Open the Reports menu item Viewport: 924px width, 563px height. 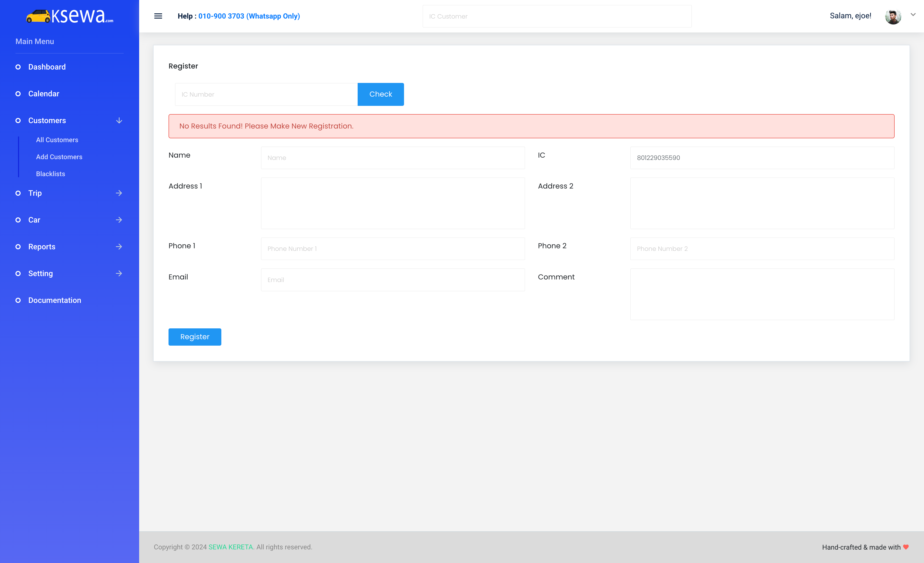pos(42,247)
